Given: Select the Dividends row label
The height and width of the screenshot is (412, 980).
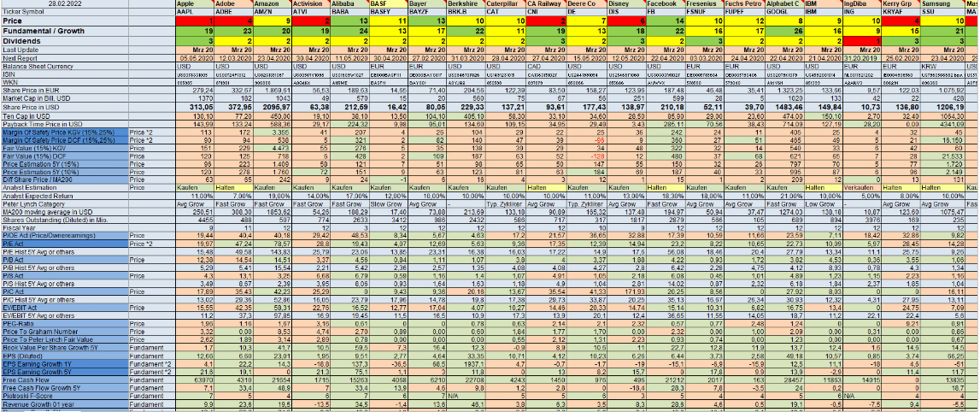Looking at the screenshot, I should (64, 41).
